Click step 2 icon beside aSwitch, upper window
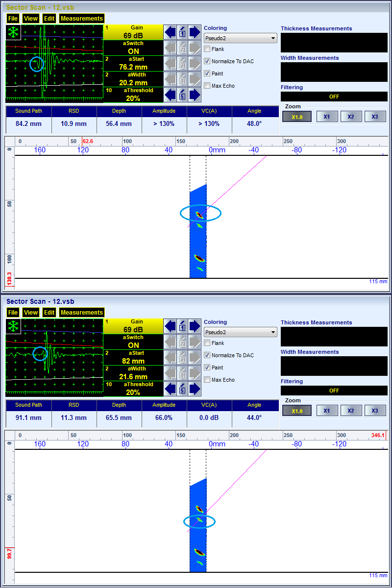 pos(182,48)
